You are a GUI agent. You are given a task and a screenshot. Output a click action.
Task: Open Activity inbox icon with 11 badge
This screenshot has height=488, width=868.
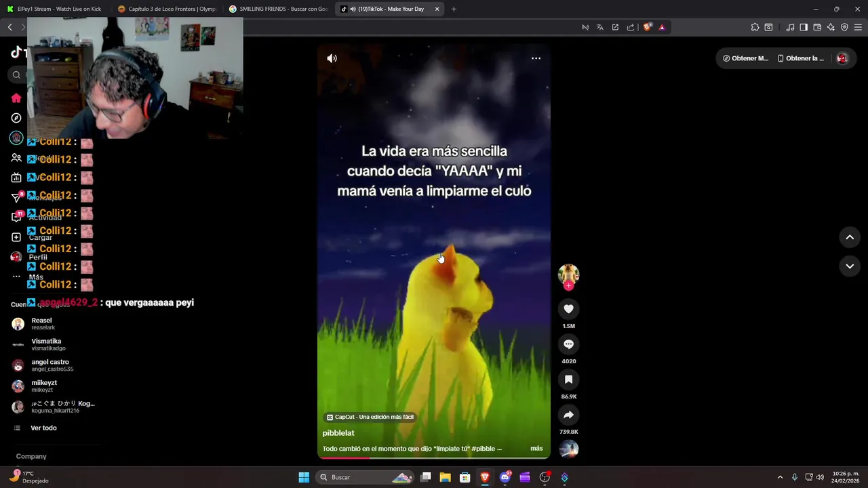pos(17,217)
